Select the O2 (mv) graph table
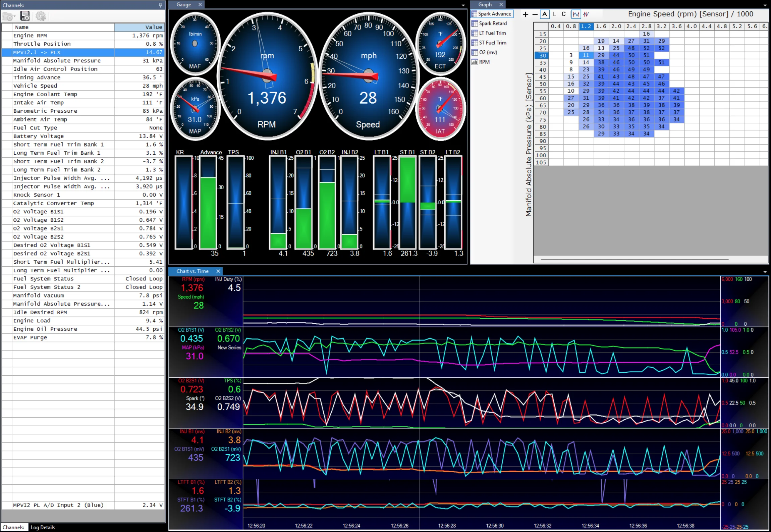Screen dimensions: 771x532 pyautogui.click(x=484, y=52)
